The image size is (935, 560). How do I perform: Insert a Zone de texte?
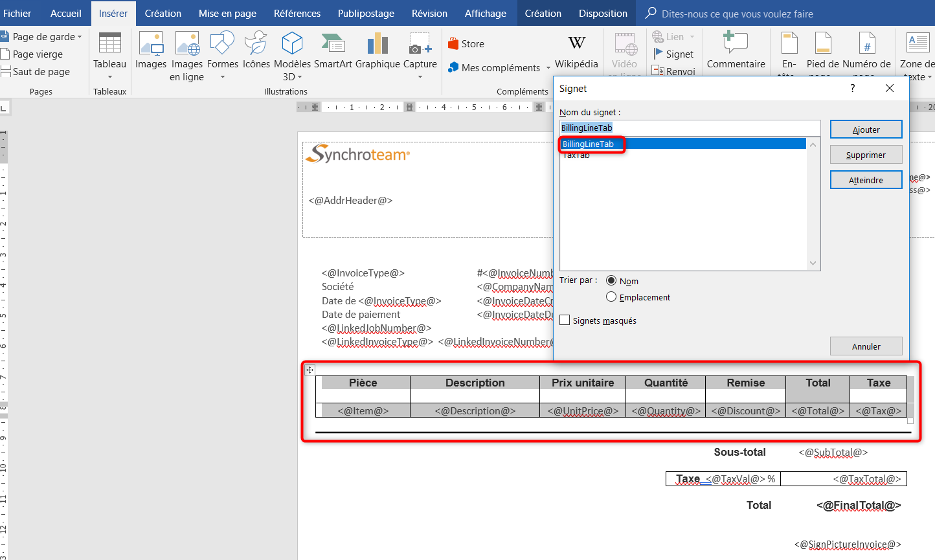point(918,56)
